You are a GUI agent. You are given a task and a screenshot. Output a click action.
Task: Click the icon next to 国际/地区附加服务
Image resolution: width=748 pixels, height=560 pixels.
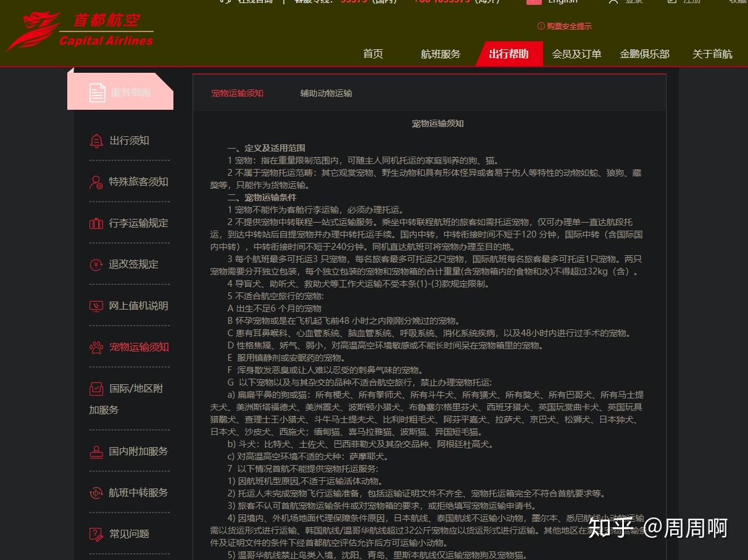click(96, 389)
